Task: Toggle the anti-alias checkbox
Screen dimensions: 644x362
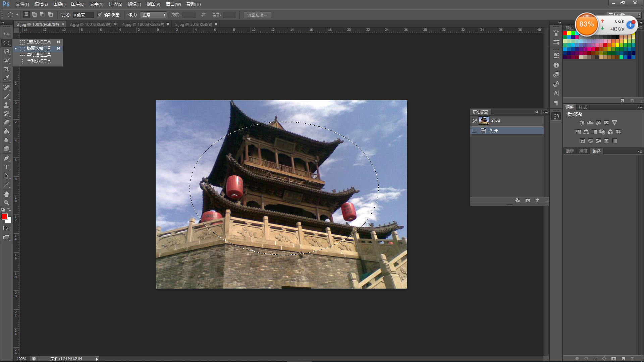Action: tap(100, 15)
